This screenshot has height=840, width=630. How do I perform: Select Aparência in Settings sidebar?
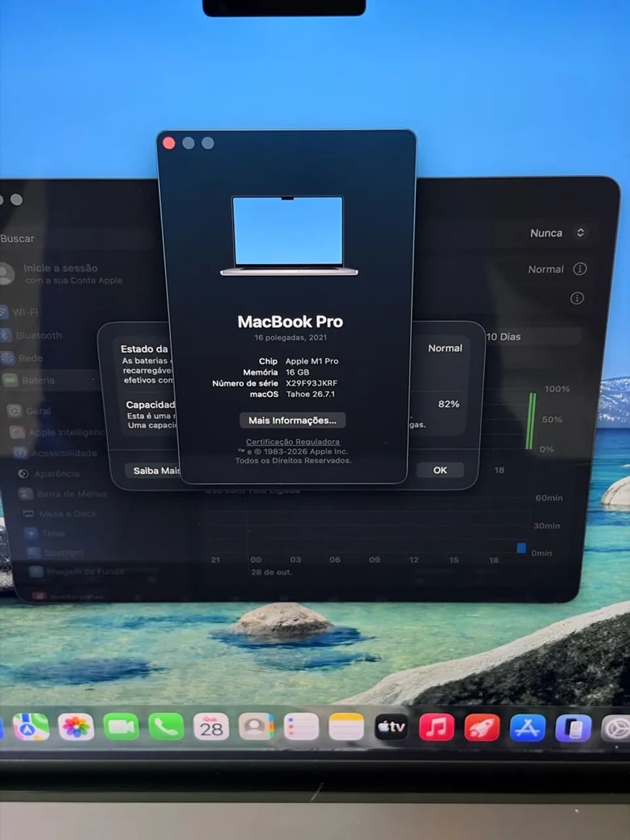click(x=48, y=473)
